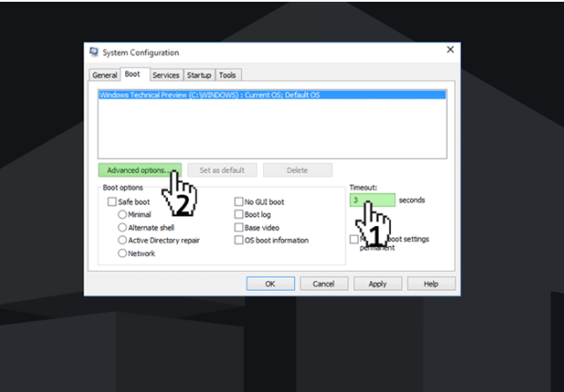The image size is (564, 392).
Task: Tick the No GUI boot checkbox
Action: (x=238, y=201)
